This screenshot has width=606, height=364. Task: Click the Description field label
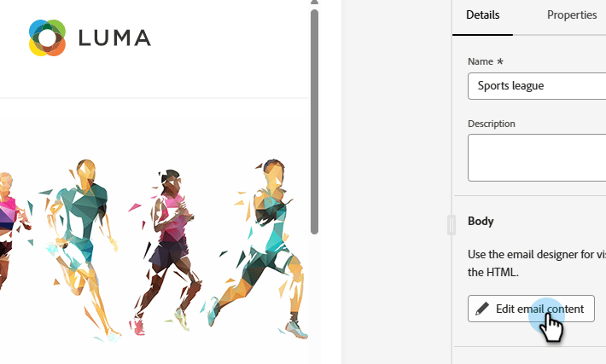492,124
